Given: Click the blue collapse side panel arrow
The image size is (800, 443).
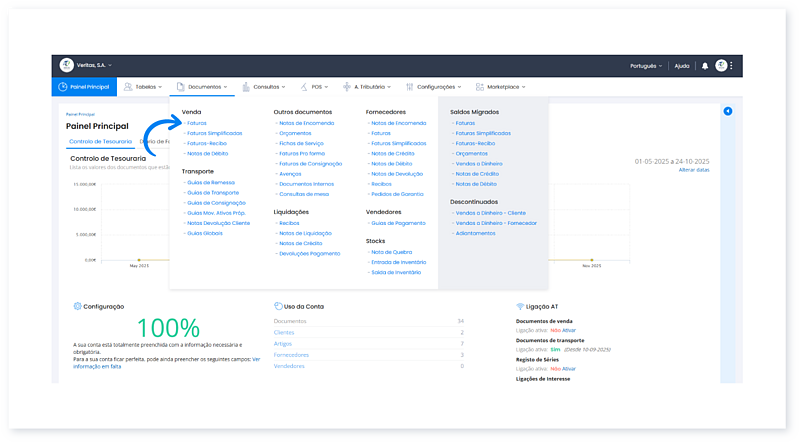Looking at the screenshot, I should click(x=727, y=111).
